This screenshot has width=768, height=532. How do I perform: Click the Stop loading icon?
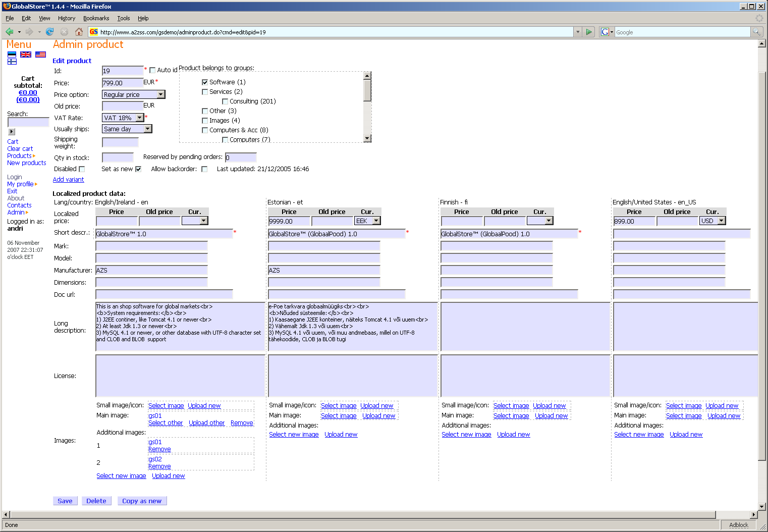tap(64, 32)
